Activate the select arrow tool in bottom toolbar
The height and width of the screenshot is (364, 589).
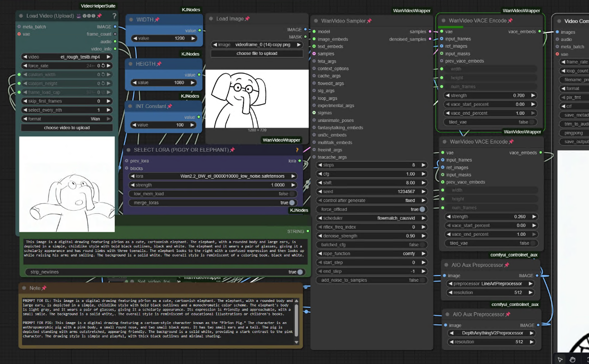560,359
